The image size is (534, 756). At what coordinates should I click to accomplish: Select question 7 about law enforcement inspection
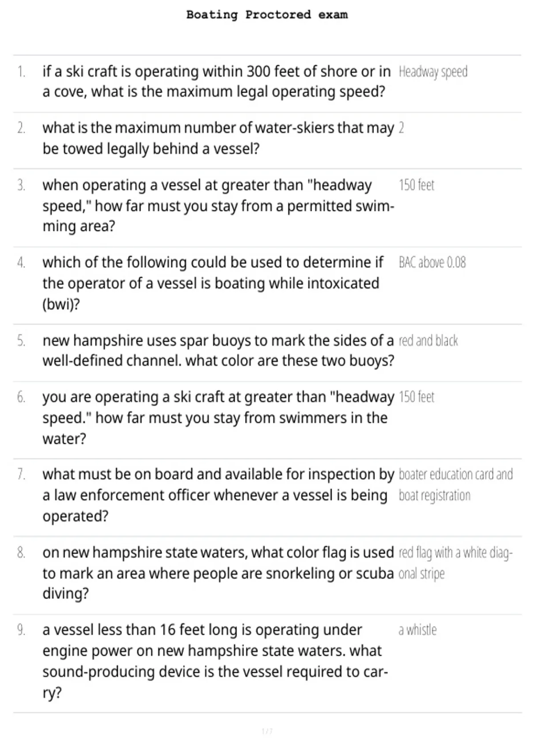point(218,495)
